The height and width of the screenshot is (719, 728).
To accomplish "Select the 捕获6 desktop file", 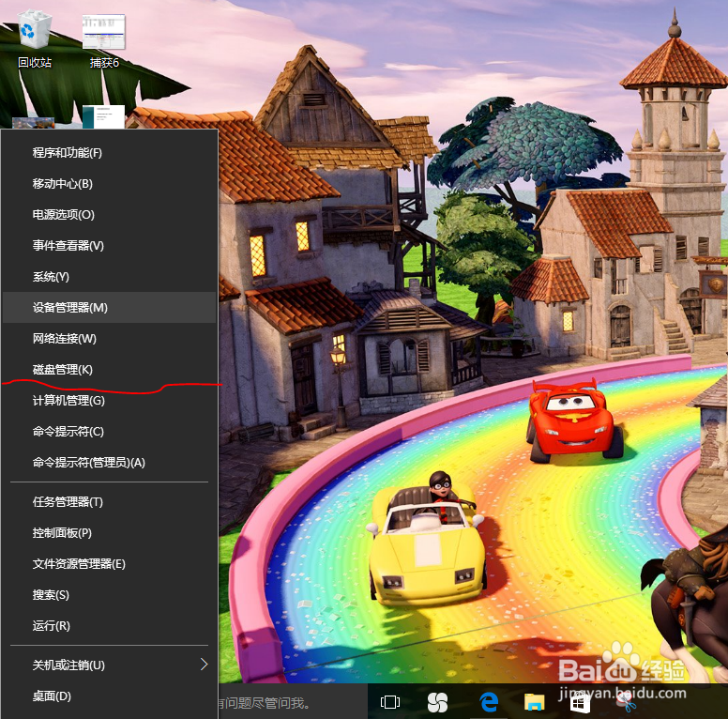I will [104, 41].
